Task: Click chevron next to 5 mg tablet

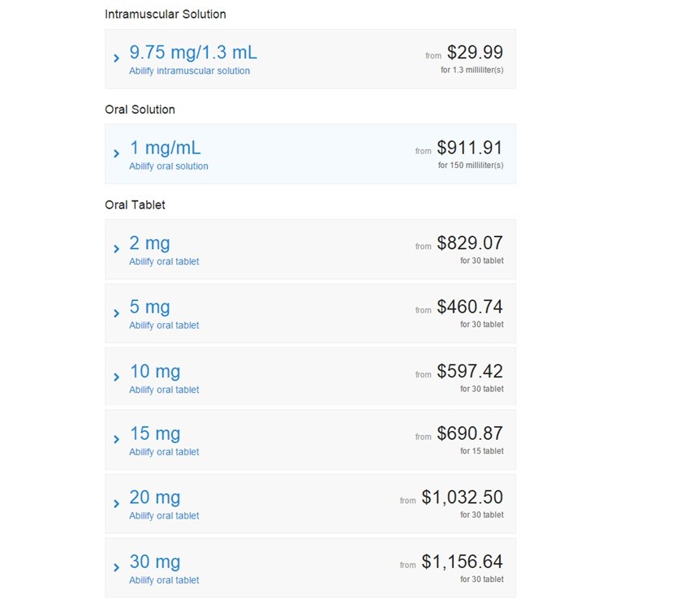Action: coord(116,313)
